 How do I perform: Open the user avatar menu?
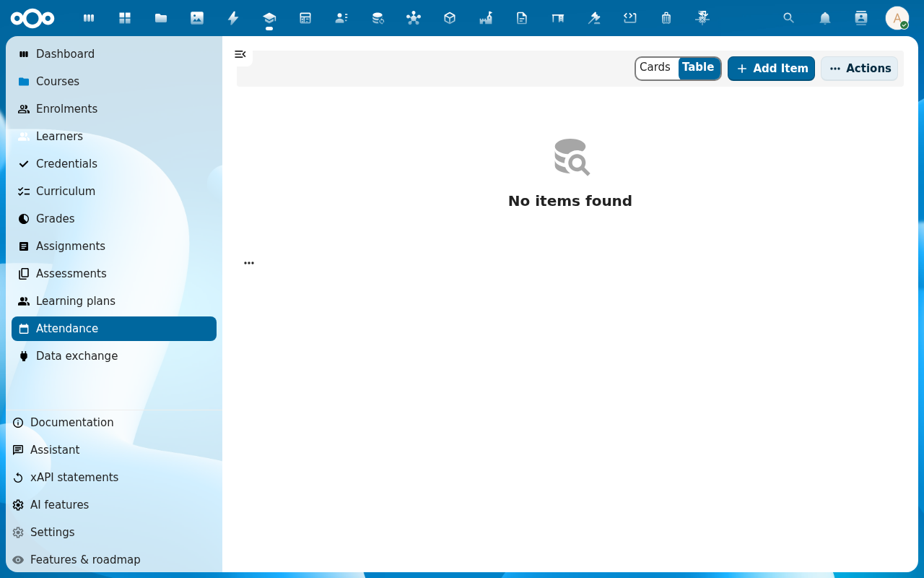[x=897, y=18]
